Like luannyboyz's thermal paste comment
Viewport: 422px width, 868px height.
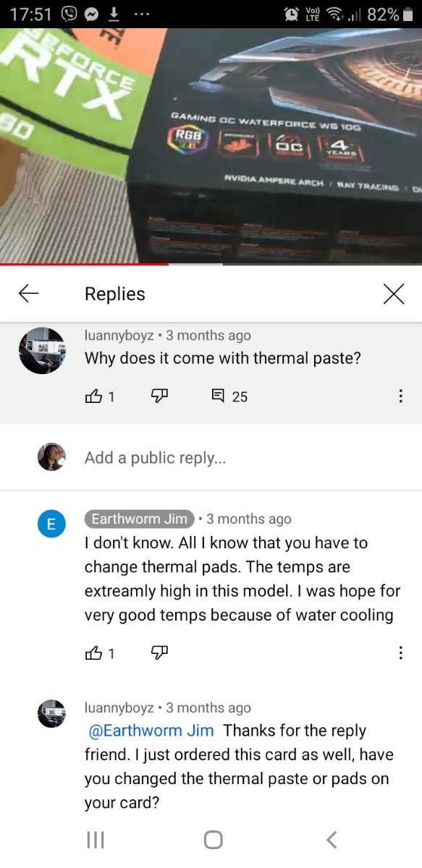(x=93, y=396)
